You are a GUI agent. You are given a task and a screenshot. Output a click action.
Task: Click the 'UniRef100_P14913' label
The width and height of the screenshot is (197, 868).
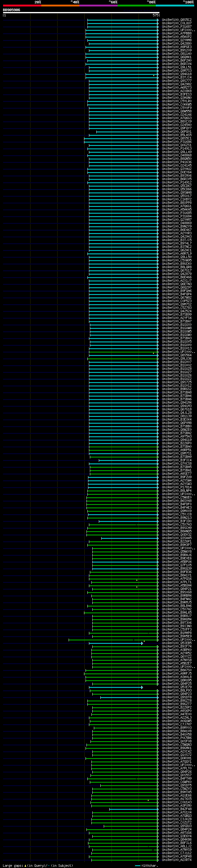pyautogui.click(x=177, y=149)
